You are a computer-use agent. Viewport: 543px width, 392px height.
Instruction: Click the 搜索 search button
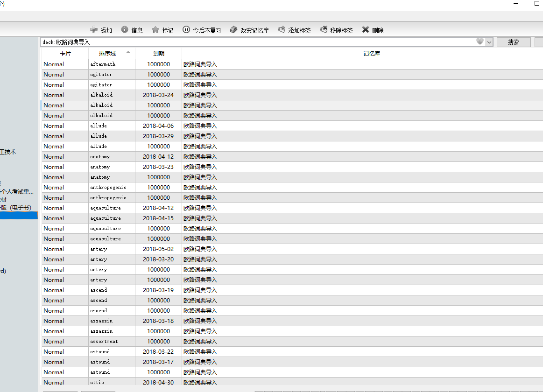tap(513, 42)
